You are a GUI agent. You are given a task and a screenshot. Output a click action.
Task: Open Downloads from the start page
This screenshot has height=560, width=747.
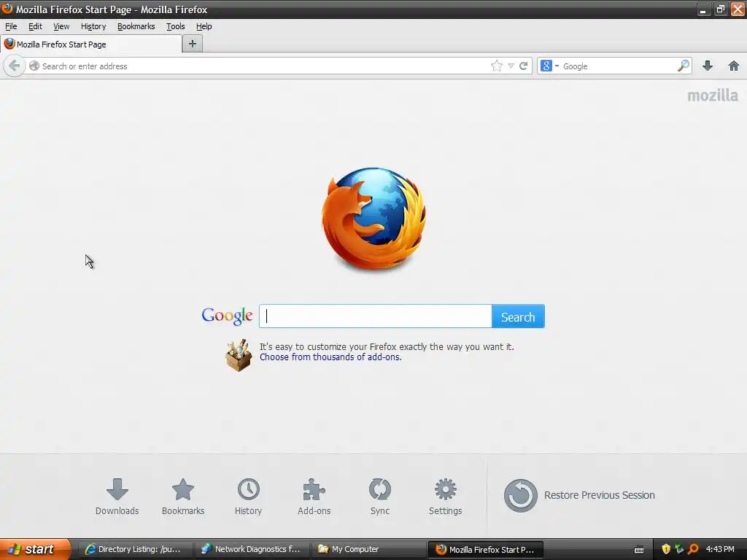[x=117, y=497]
